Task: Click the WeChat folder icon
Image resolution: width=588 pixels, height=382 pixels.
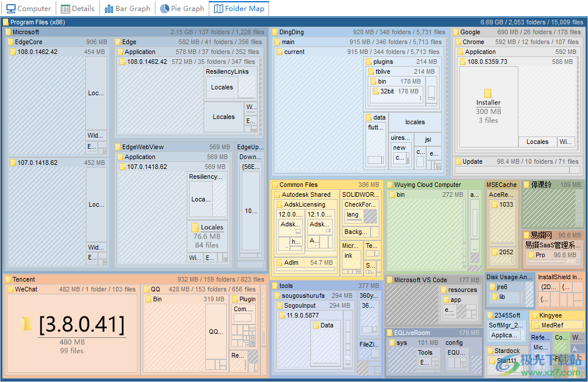Action: tap(10, 289)
